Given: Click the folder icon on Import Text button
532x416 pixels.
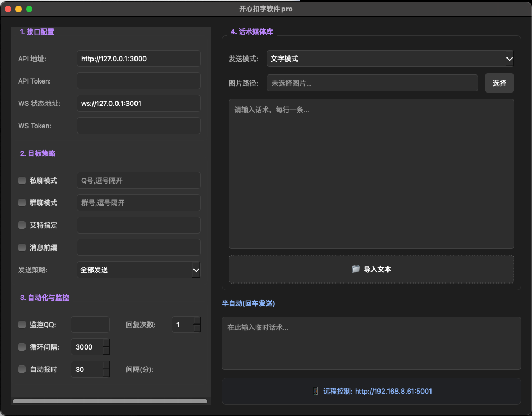Looking at the screenshot, I should click(x=356, y=269).
